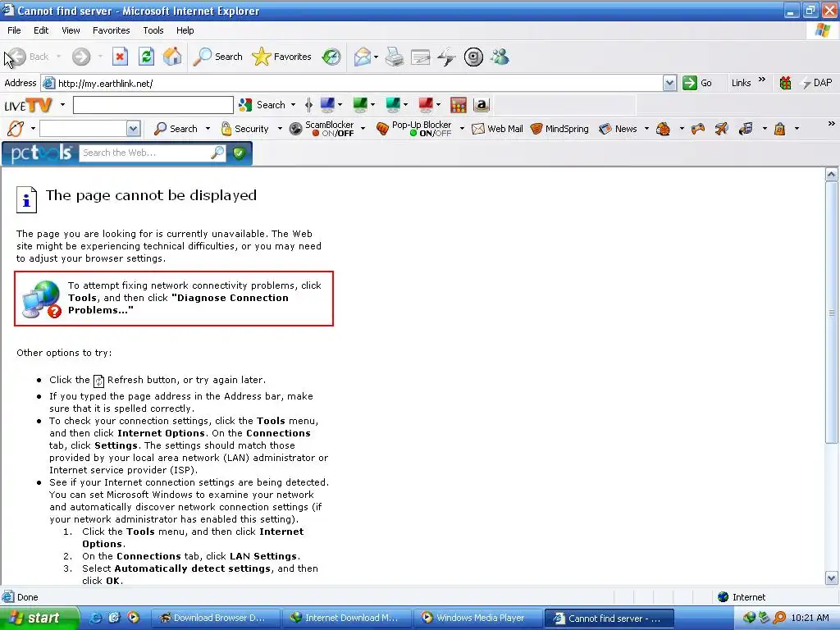Open the Mail icon dropdown arrow
The height and width of the screenshot is (630, 840).
coord(376,57)
